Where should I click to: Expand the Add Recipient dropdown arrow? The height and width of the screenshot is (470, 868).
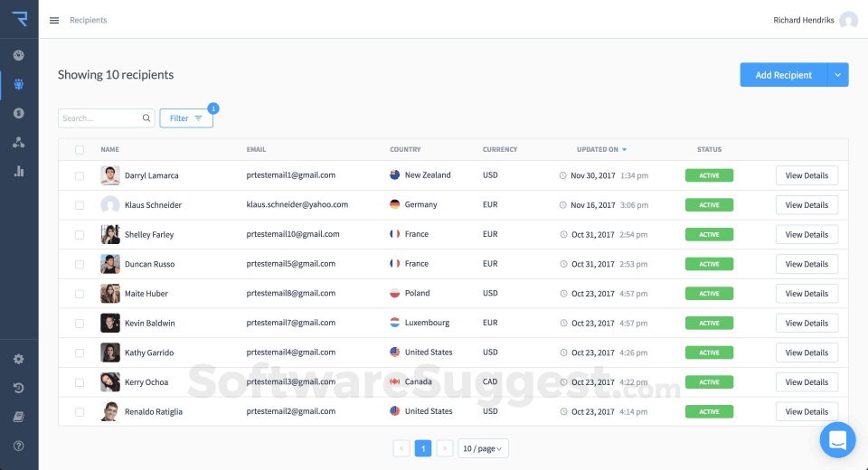pos(837,75)
